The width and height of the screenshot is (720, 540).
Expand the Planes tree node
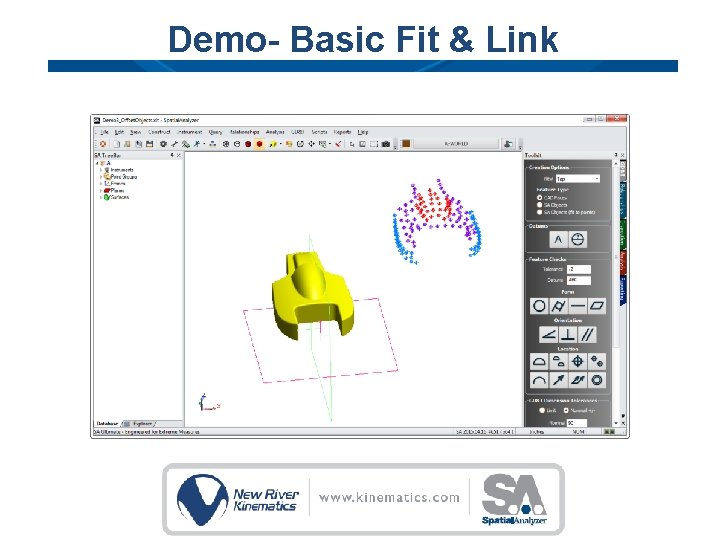click(x=101, y=190)
